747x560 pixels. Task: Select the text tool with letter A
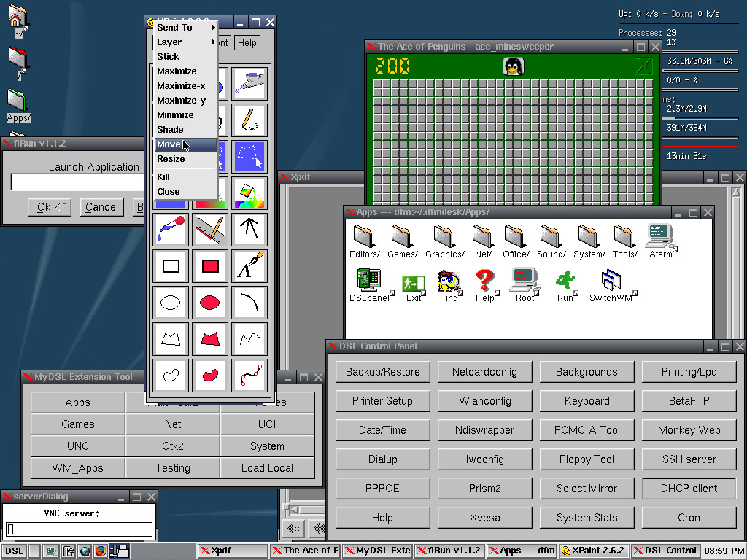(249, 265)
